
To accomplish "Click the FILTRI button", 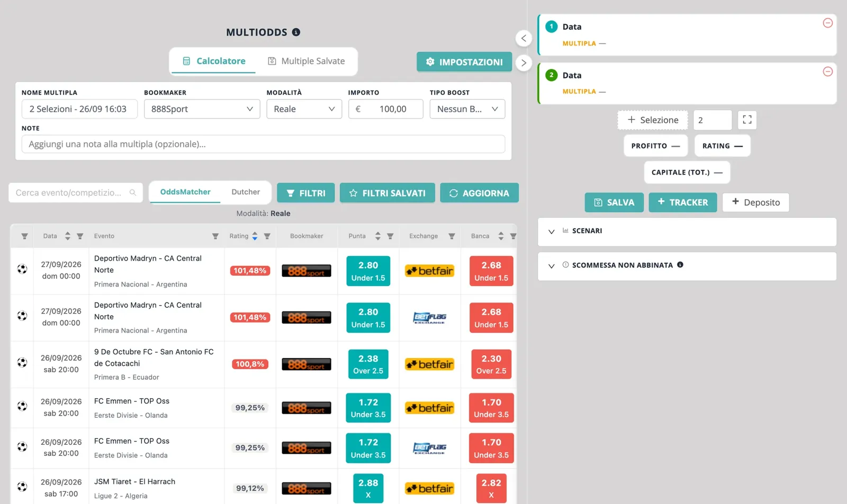I will point(306,193).
